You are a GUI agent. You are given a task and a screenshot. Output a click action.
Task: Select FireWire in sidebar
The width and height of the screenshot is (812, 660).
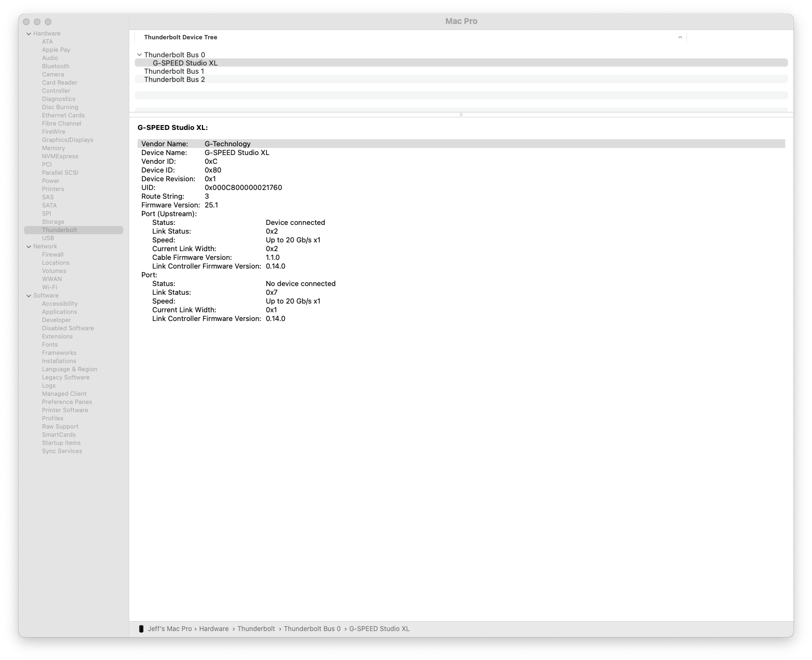pos(53,132)
